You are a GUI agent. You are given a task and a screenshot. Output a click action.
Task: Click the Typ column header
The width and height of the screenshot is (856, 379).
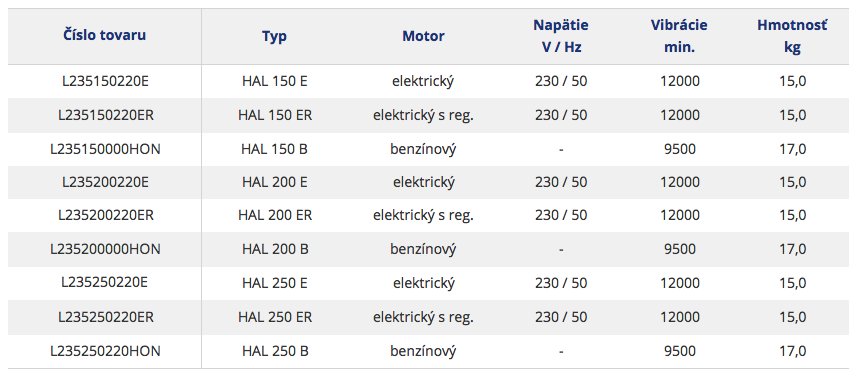[275, 37]
